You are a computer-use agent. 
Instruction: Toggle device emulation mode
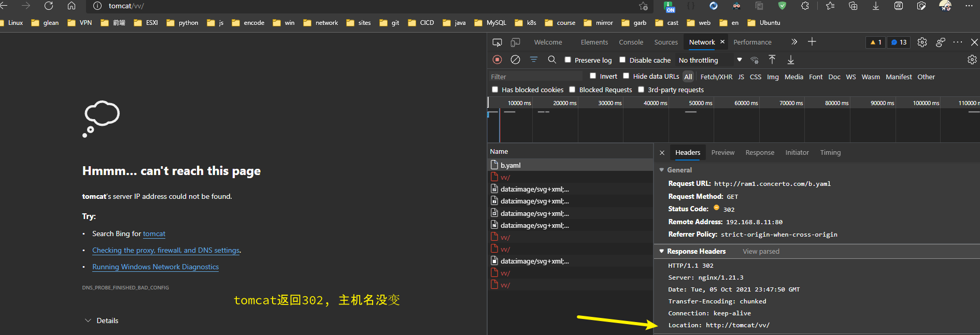515,42
